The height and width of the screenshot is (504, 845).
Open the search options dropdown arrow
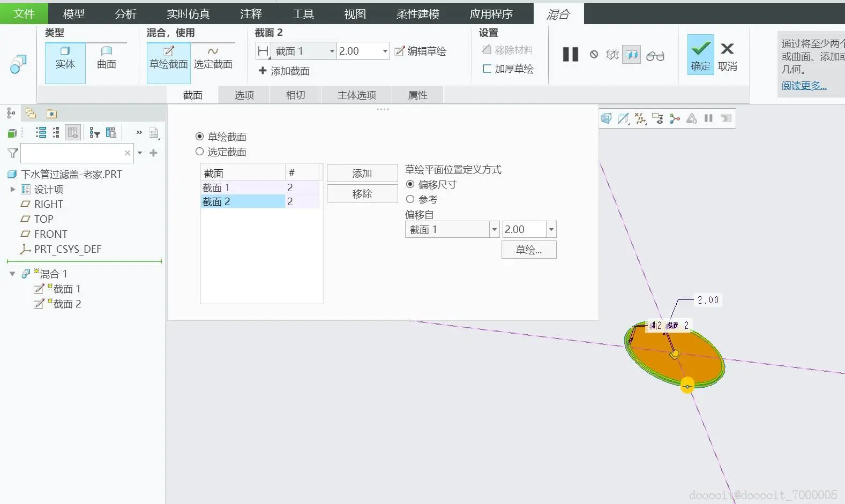tap(140, 153)
